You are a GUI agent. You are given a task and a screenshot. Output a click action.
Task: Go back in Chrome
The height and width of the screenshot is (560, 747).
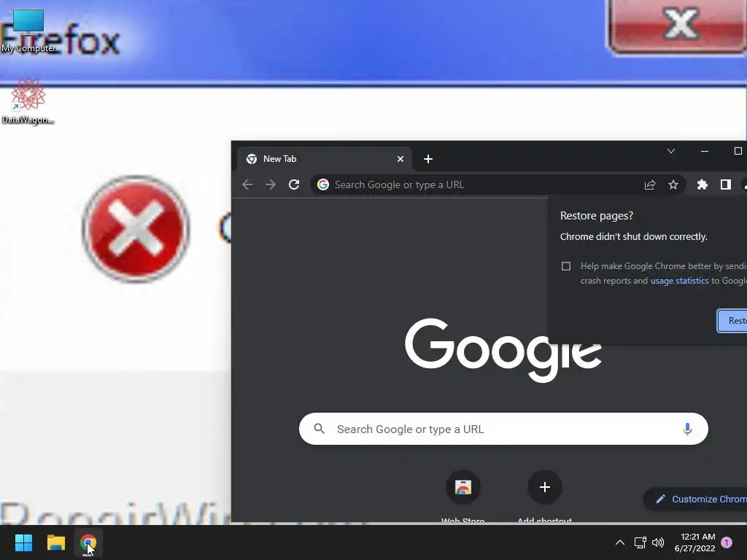click(x=247, y=184)
